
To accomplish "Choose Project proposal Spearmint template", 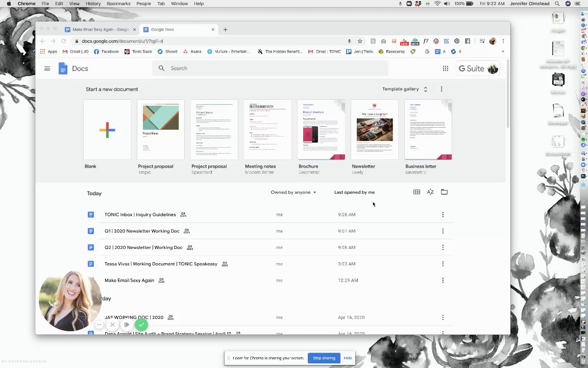I will pos(214,129).
